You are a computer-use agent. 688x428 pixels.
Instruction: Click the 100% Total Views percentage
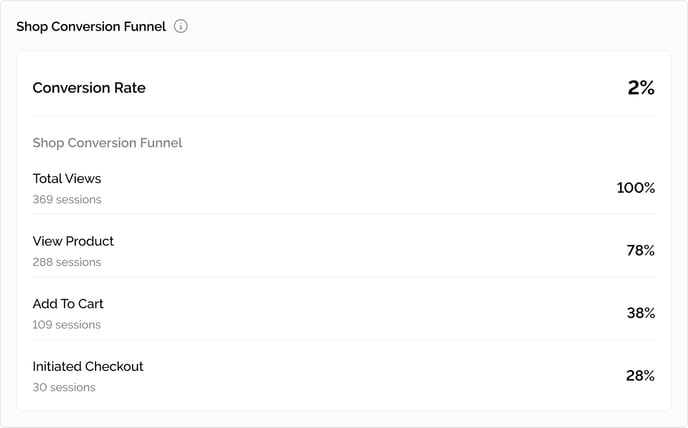636,188
